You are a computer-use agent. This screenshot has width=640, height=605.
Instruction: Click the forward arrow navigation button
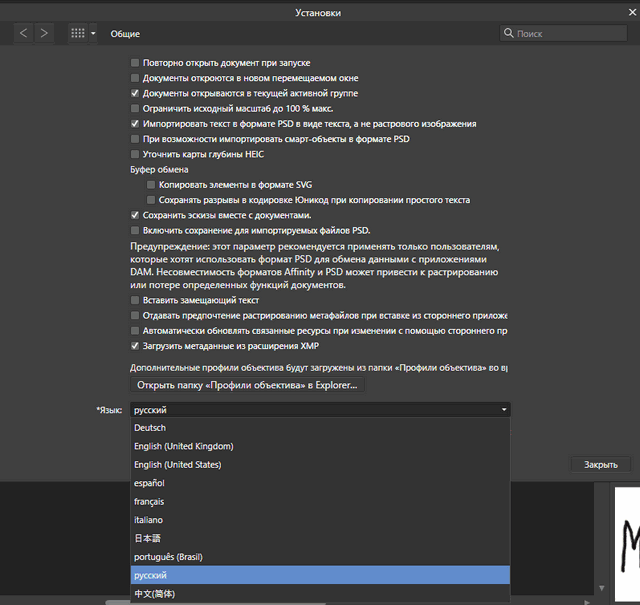tap(44, 33)
